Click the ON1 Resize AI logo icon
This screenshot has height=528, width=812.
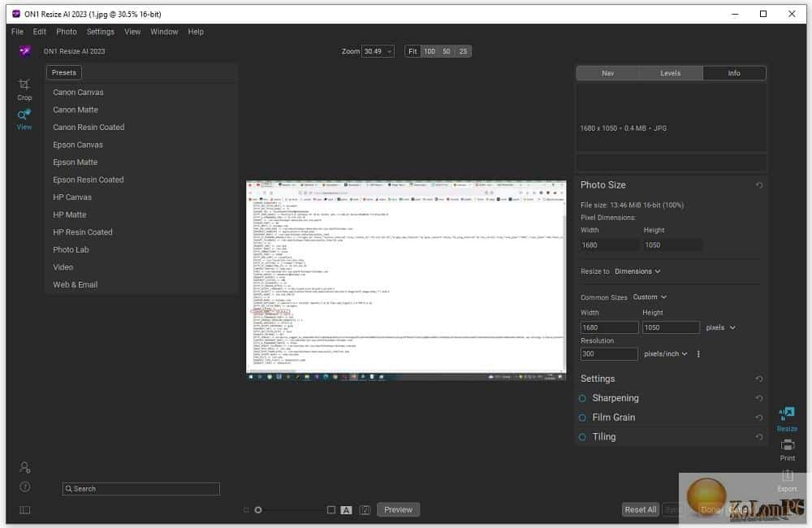25,51
